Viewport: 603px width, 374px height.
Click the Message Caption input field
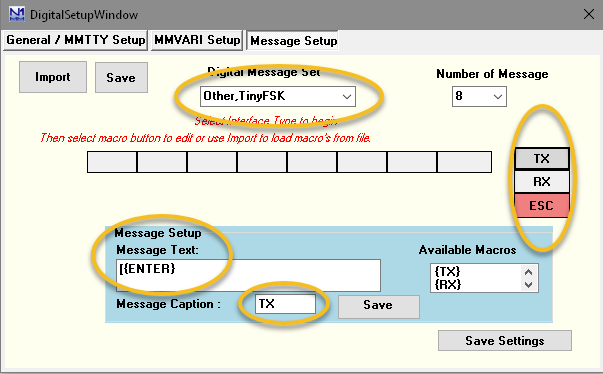[285, 304]
